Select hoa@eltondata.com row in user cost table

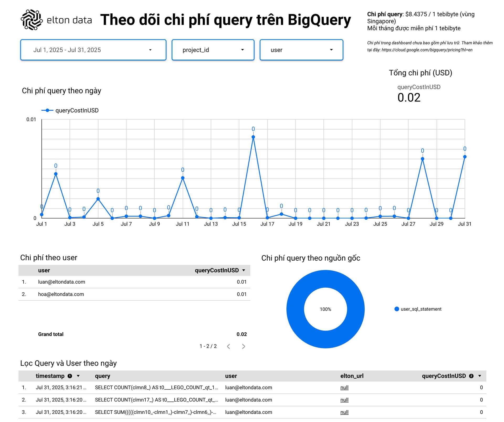61,294
